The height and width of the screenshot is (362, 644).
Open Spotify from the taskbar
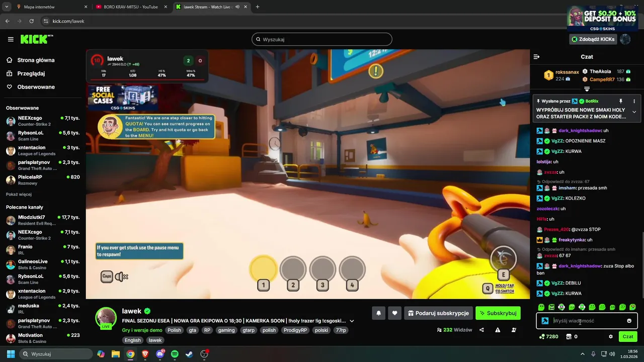coord(175,354)
